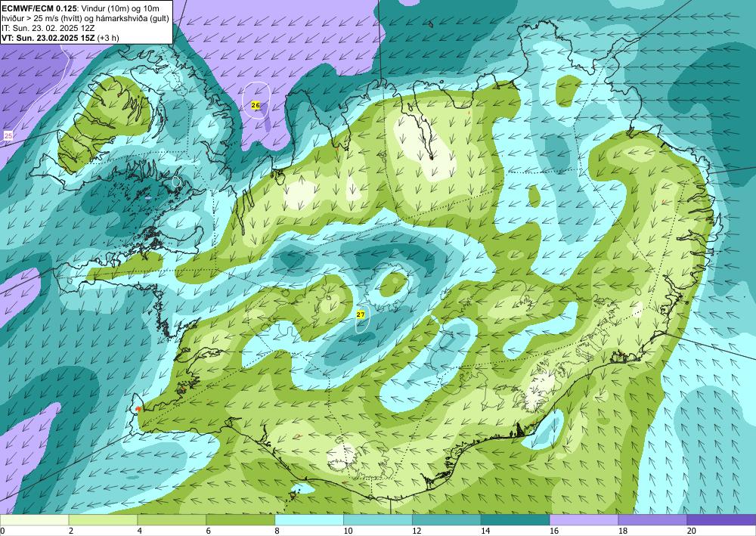756x536 pixels.
Task: Click the legend scale label "0"
Action: coord(2,531)
